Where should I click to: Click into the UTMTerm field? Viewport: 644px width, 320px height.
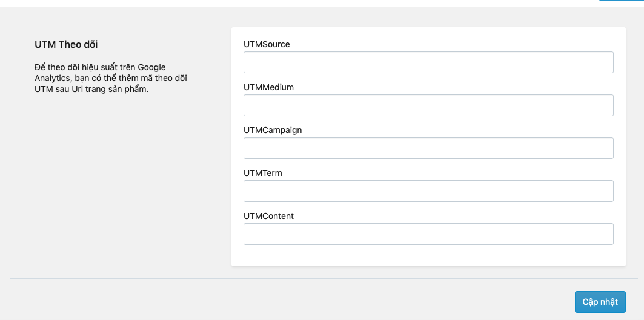click(428, 191)
